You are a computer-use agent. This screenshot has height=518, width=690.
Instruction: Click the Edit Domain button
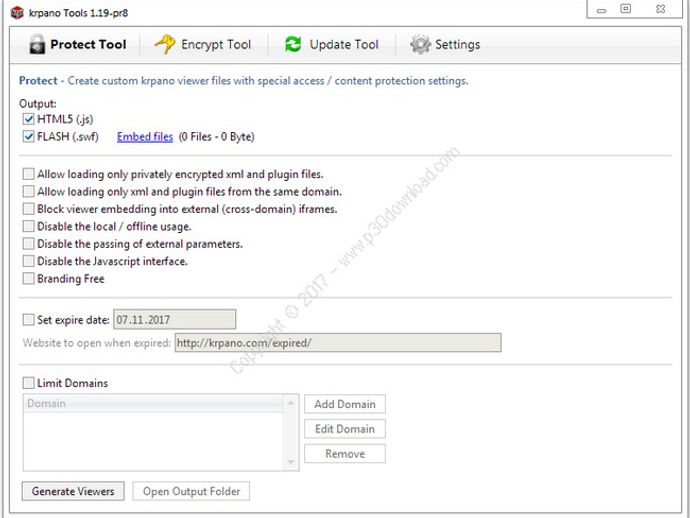345,429
